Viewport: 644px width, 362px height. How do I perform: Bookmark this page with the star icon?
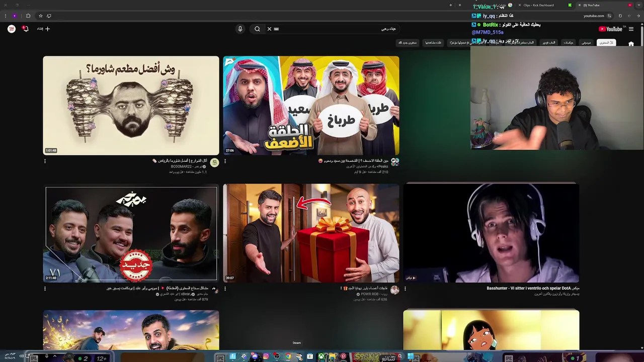coord(41,16)
